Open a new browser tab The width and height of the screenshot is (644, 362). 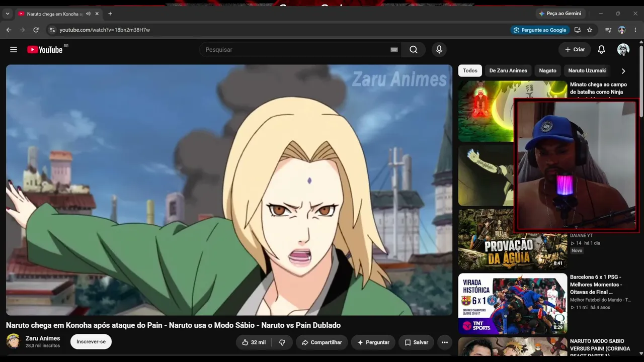(110, 14)
